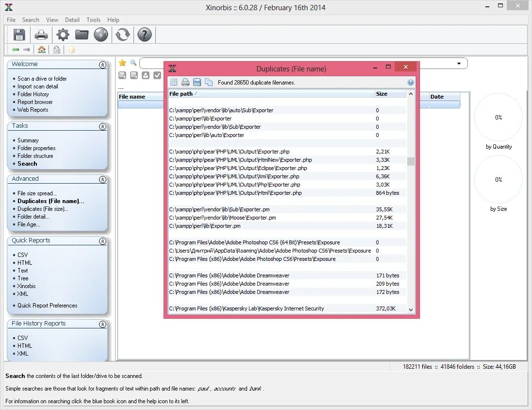Click Tree under Quick Reports

[23, 278]
